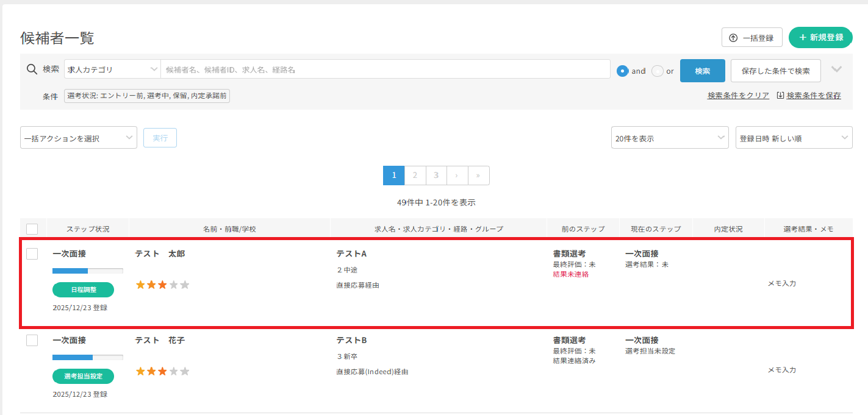Go to page 3 of results
Viewport: 868px width, 415px height.
click(436, 176)
